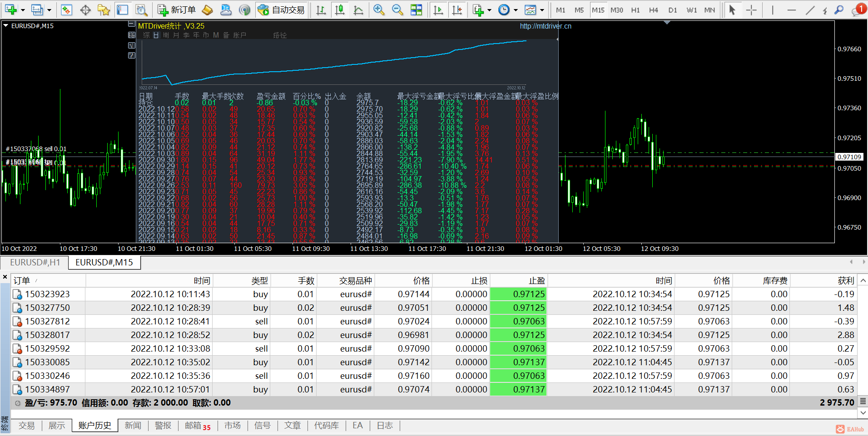
Task: Toggle the chart auto scroll button
Action: tap(438, 10)
